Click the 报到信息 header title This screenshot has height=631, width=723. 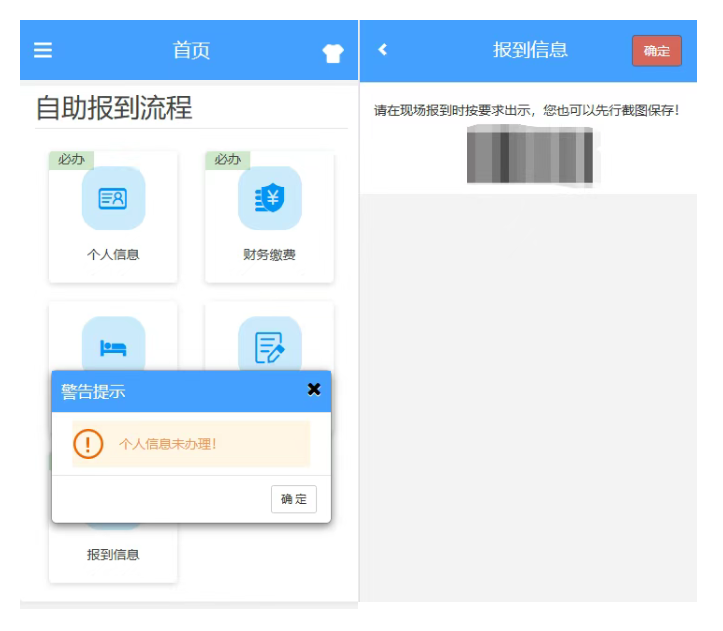coord(530,50)
